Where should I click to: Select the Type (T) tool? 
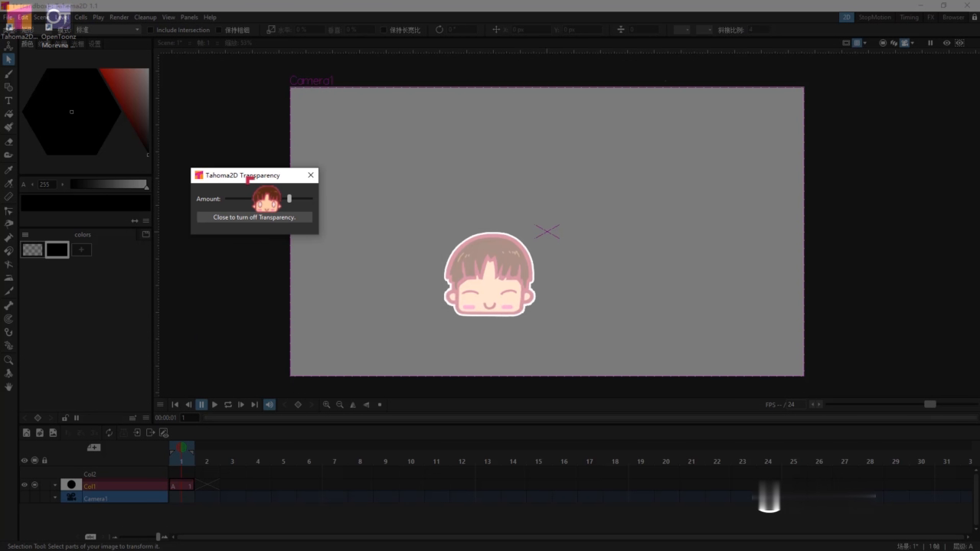tap(8, 100)
